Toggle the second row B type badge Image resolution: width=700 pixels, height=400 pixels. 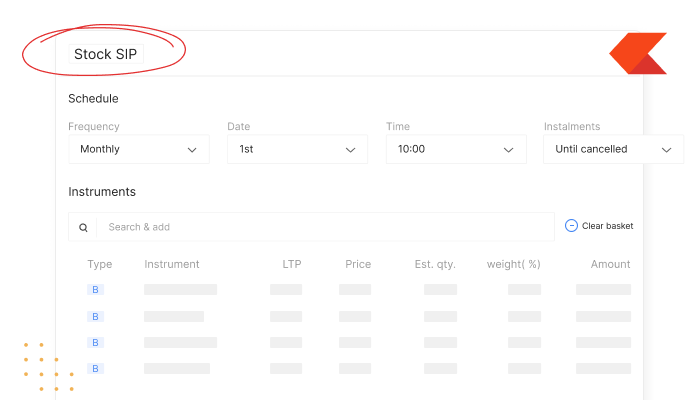pos(95,317)
